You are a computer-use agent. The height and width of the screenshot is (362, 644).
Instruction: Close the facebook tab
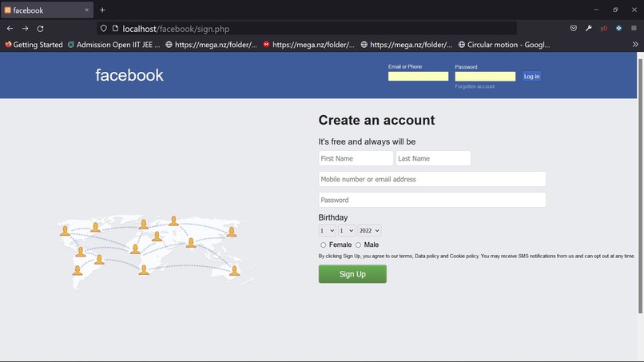[x=86, y=10]
